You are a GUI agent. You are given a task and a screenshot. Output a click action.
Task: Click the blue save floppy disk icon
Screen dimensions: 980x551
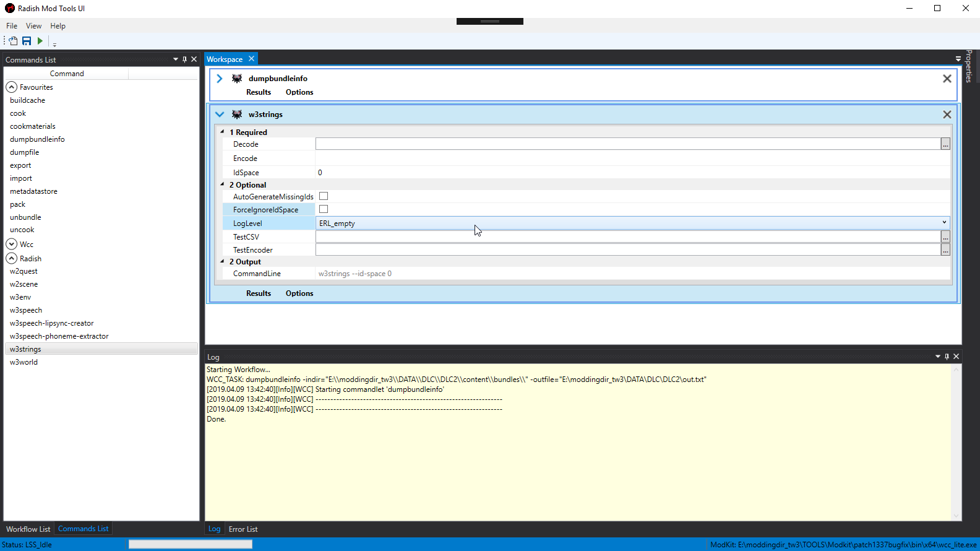click(x=27, y=41)
